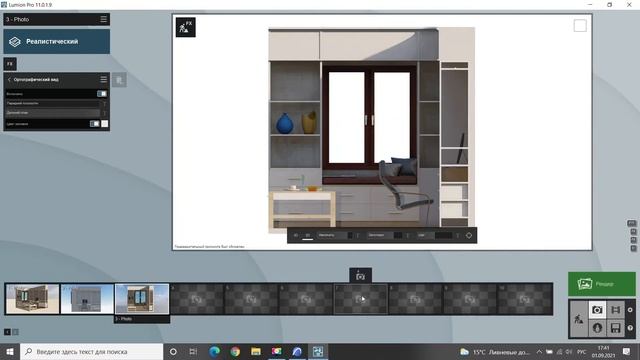Switch to Movie mode film icon
The image size is (640, 360).
[x=616, y=310]
